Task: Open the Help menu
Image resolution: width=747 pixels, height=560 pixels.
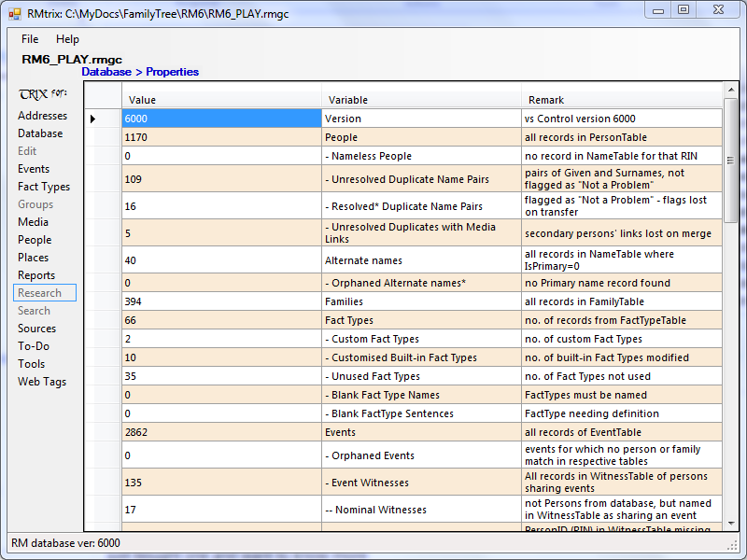Action: [x=67, y=39]
